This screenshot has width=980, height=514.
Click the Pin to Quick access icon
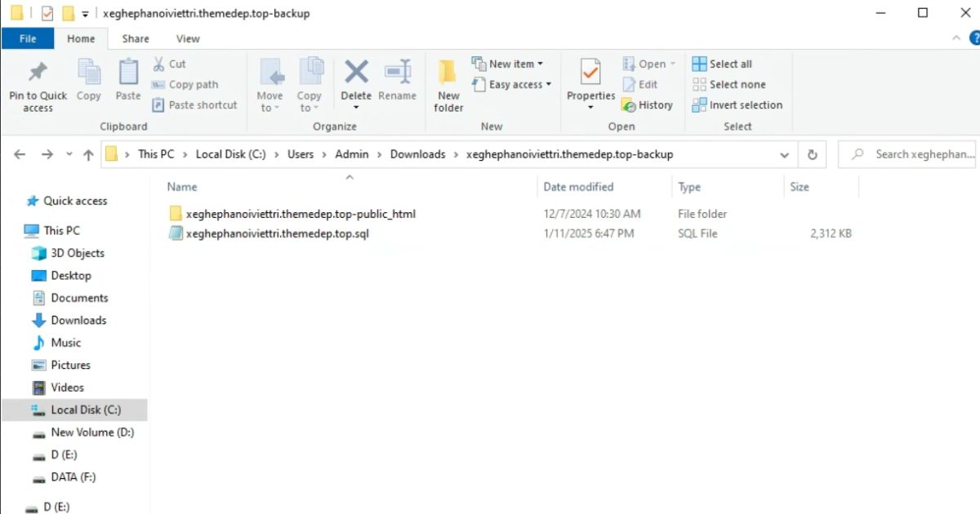click(38, 73)
